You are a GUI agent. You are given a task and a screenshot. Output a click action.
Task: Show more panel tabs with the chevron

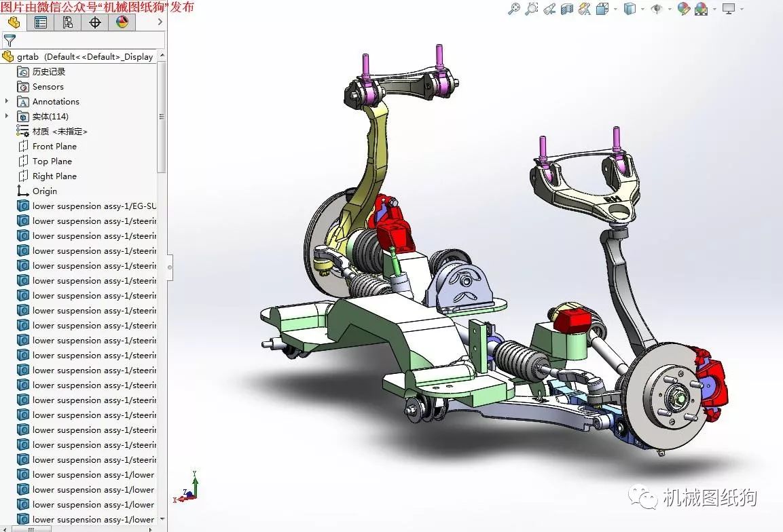coord(160,22)
